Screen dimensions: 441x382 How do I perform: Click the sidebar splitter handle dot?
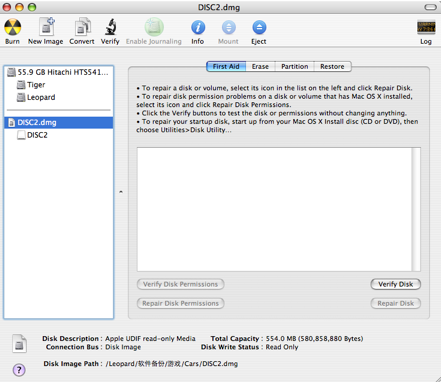[121, 192]
